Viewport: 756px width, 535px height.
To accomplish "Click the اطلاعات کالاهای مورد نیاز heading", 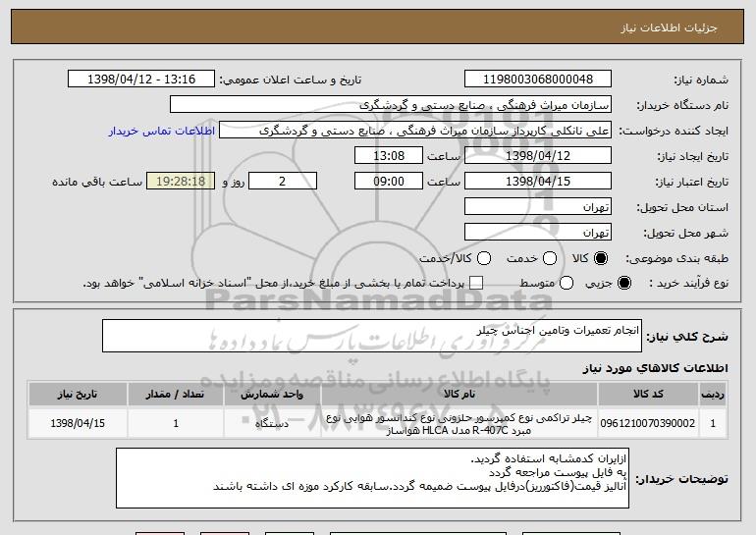I will (x=656, y=368).
